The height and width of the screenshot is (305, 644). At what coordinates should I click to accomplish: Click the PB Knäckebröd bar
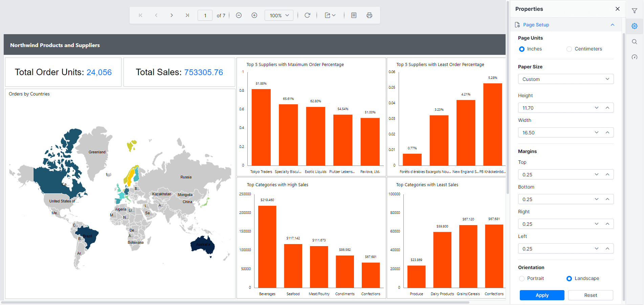[492, 125]
